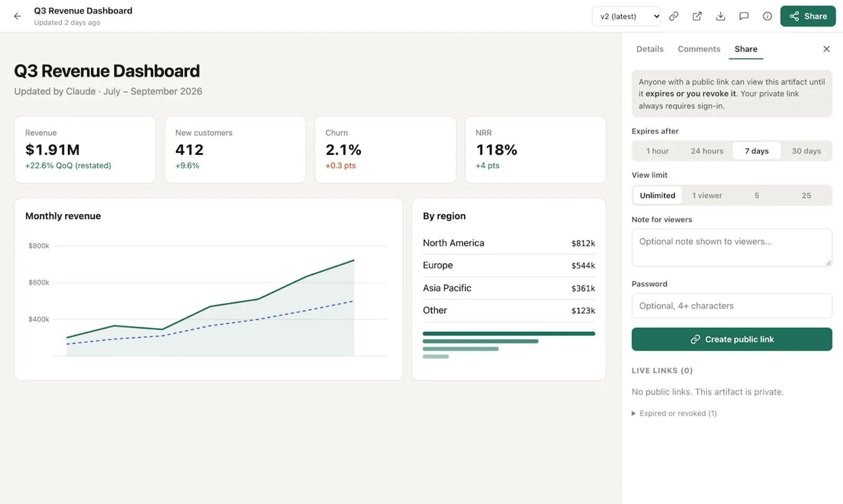843x504 pixels.
Task: Set view limit to 25
Action: pyautogui.click(x=806, y=195)
